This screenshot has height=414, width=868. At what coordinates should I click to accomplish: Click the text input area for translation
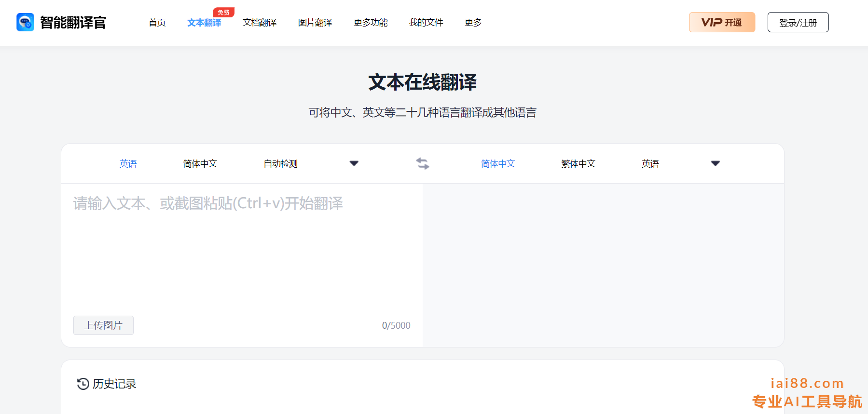242,249
